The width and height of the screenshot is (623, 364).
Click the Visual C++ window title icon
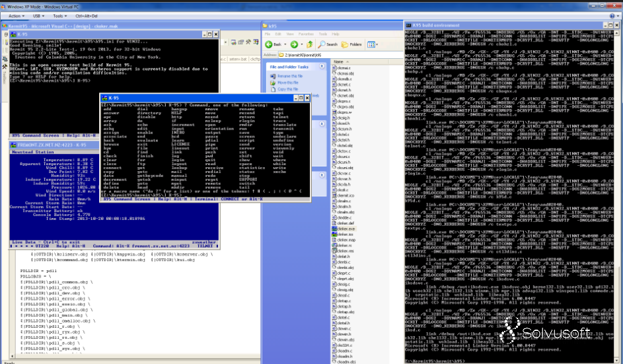pos(5,26)
